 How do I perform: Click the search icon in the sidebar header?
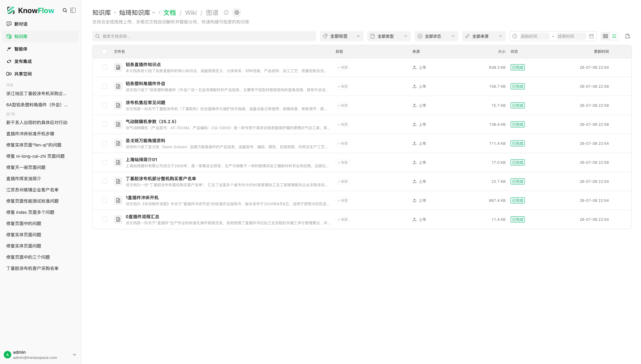[x=65, y=10]
